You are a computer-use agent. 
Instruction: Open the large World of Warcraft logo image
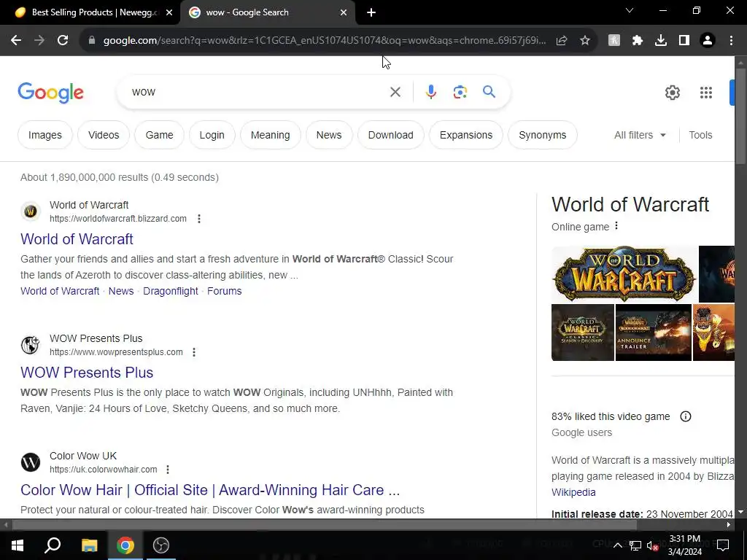point(624,274)
